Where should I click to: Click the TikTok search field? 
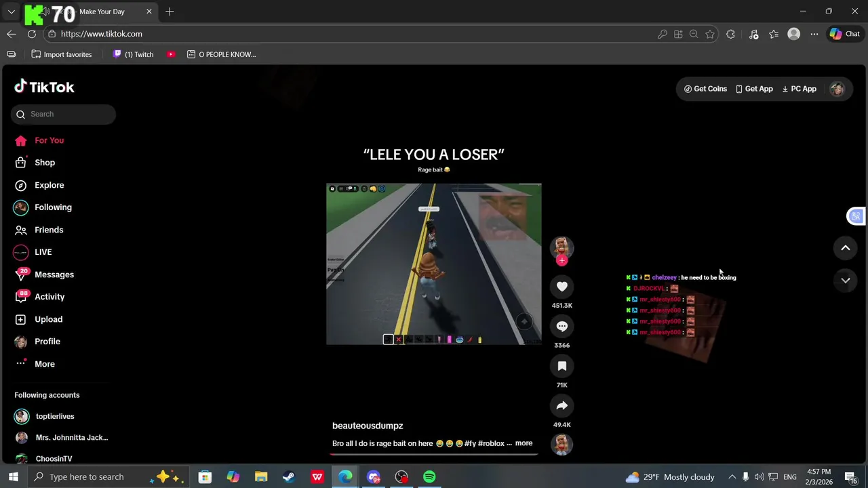[x=63, y=115]
